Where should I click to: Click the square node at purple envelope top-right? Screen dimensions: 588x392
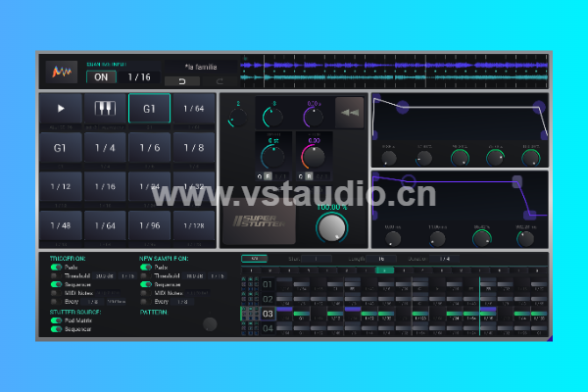tap(517, 181)
